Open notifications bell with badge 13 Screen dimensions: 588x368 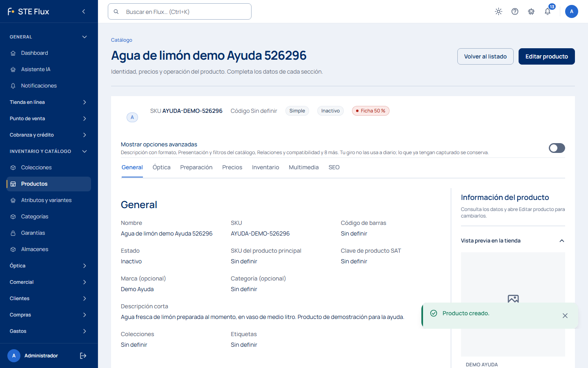pyautogui.click(x=548, y=11)
